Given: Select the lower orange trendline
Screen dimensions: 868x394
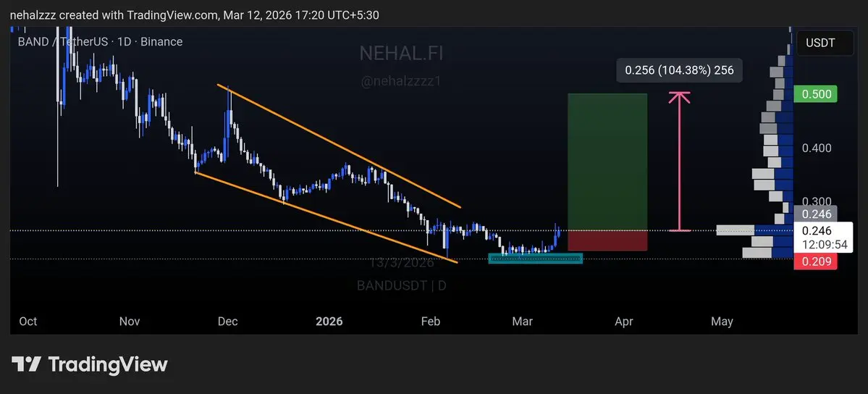Looking at the screenshot, I should (326, 218).
